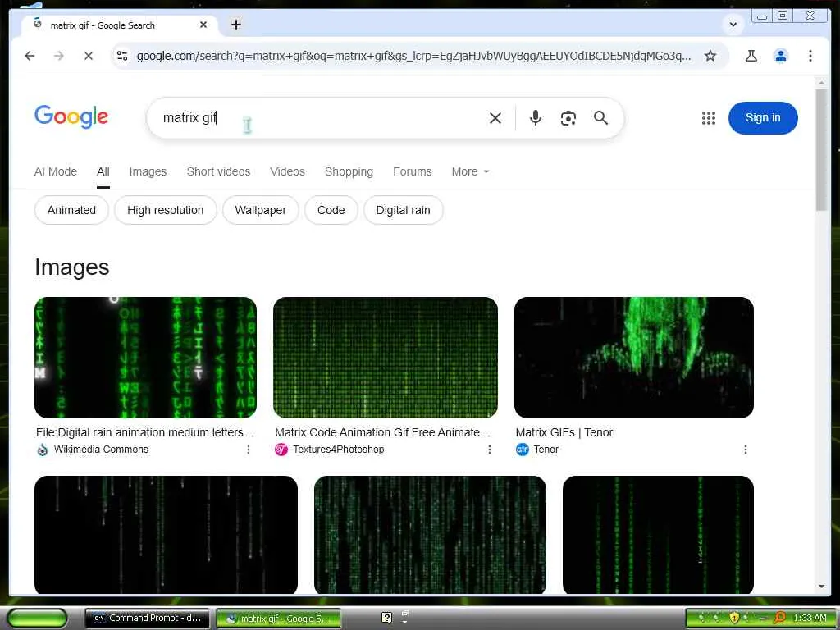This screenshot has width=840, height=630.
Task: Open the tab search dropdown arrow
Action: [733, 25]
